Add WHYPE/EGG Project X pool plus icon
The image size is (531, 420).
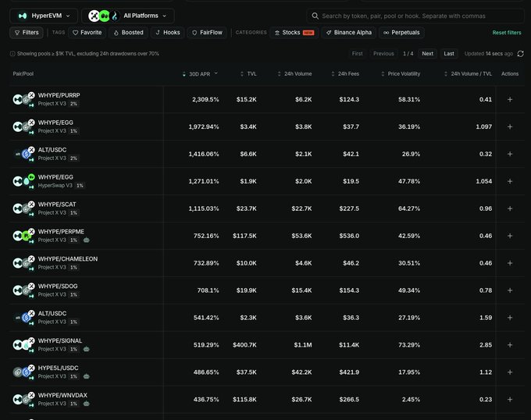(510, 126)
